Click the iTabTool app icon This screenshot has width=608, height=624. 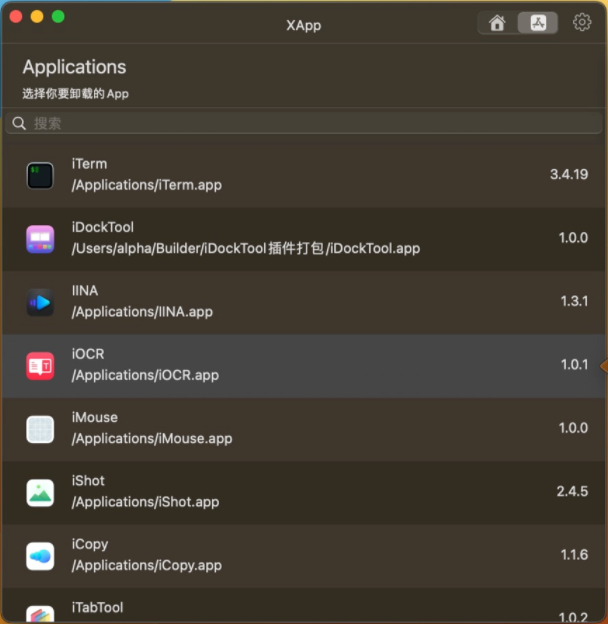[x=40, y=613]
